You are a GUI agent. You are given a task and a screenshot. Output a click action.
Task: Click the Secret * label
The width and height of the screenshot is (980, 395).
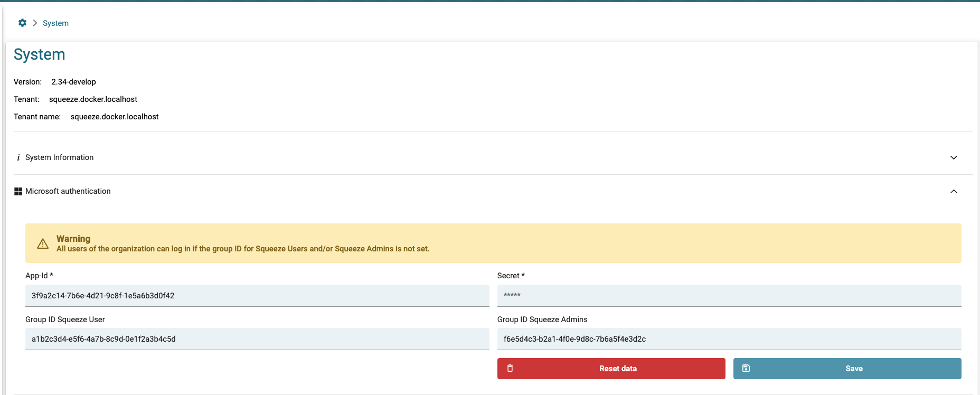click(511, 276)
